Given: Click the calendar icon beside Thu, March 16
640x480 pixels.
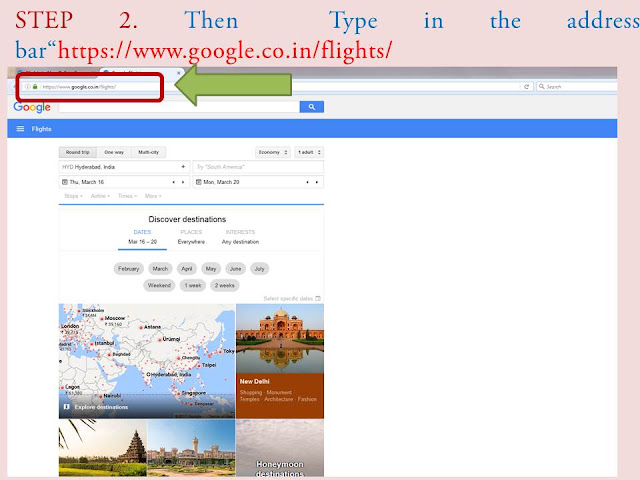Looking at the screenshot, I should point(64,182).
